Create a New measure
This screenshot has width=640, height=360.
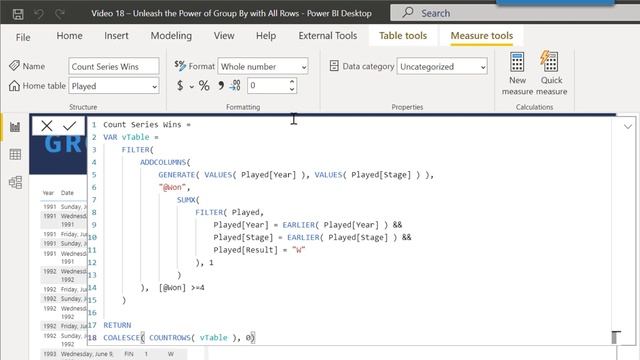point(517,73)
